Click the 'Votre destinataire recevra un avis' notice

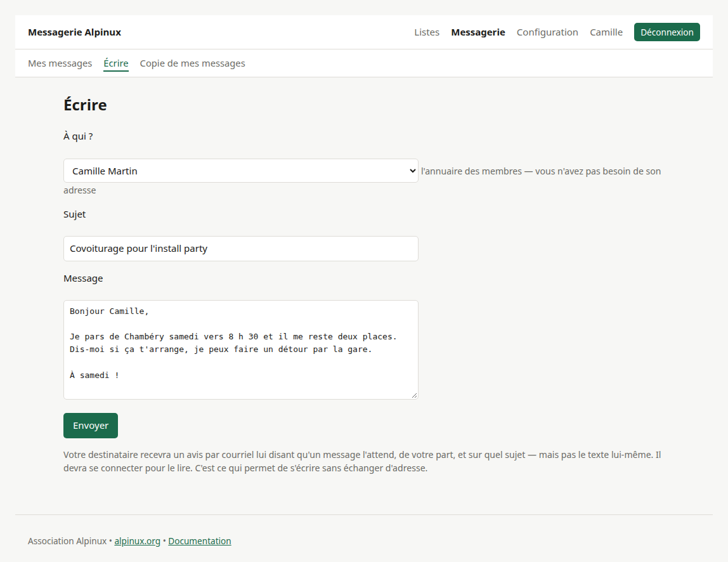[x=362, y=461]
